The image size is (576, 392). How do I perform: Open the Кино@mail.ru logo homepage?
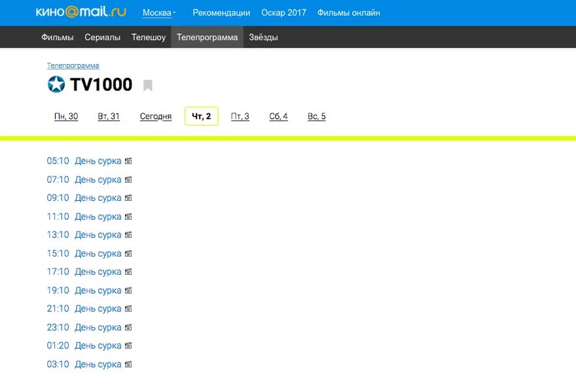[x=81, y=12]
